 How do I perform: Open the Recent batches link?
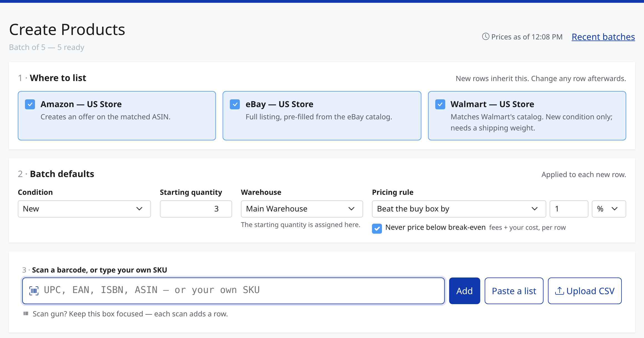point(603,37)
